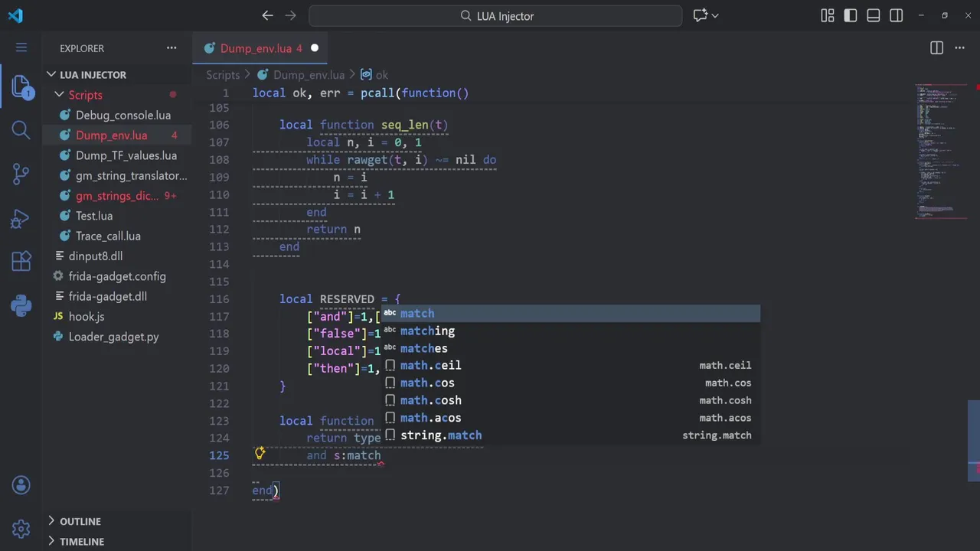Click Scripts in the breadcrumb path
This screenshot has height=551, width=980.
point(223,75)
